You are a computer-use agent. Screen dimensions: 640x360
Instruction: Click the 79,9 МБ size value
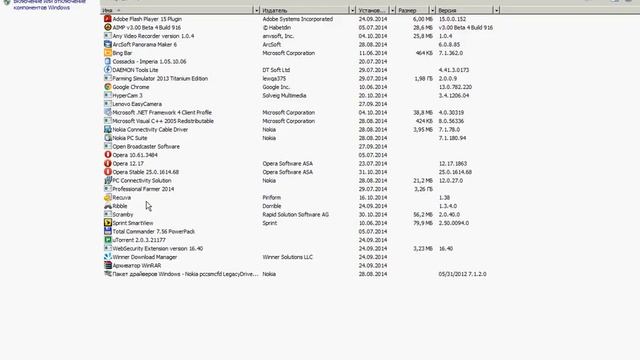(423, 223)
